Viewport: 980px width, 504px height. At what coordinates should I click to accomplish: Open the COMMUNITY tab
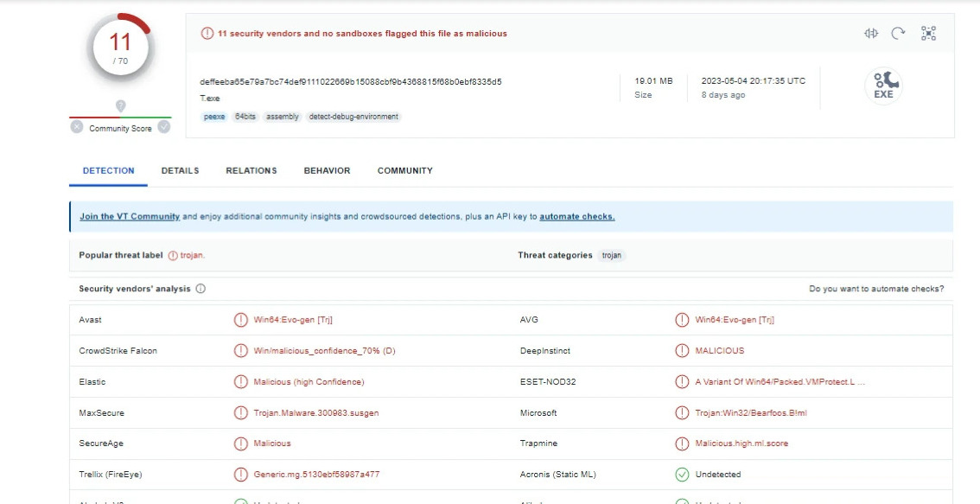pyautogui.click(x=405, y=170)
